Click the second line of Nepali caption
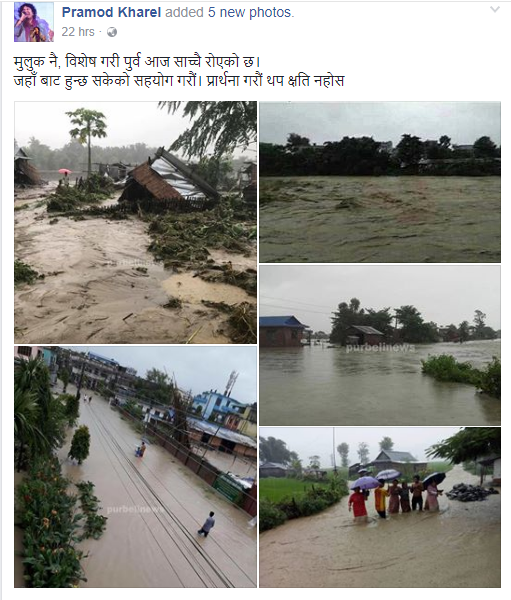Screen dimensions: 511x600 [x=179, y=81]
